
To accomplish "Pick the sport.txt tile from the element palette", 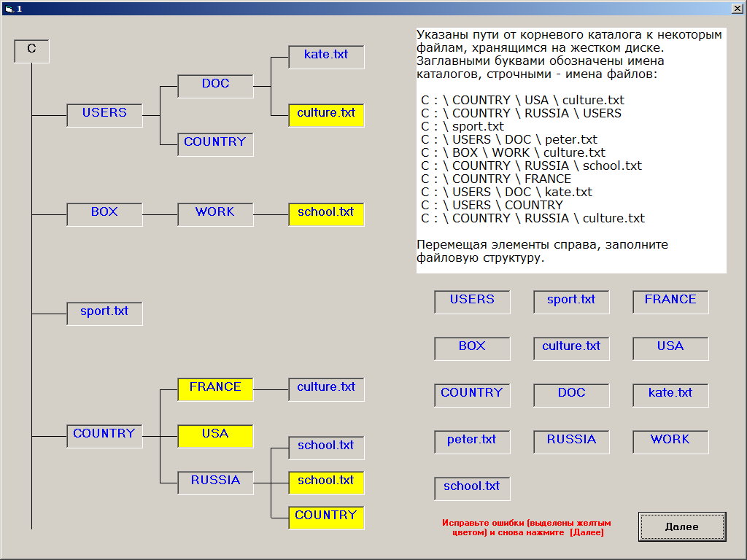I will pyautogui.click(x=571, y=302).
